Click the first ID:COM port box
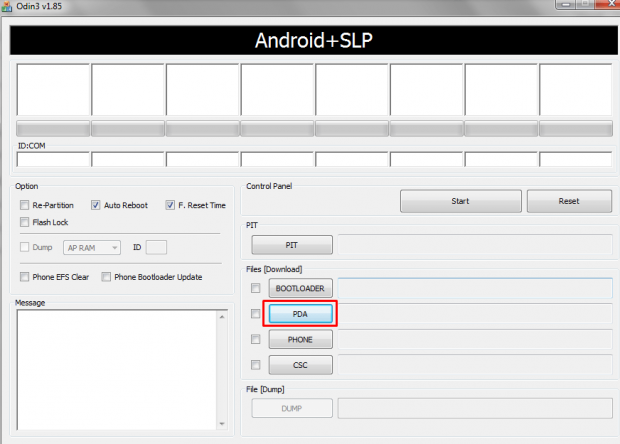The height and width of the screenshot is (444, 620). coord(53,159)
